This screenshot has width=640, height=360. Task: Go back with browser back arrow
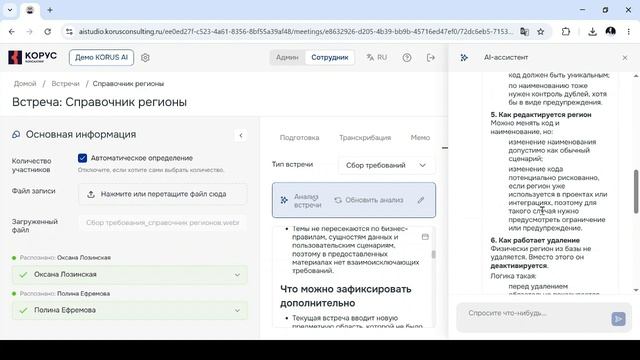(x=11, y=31)
